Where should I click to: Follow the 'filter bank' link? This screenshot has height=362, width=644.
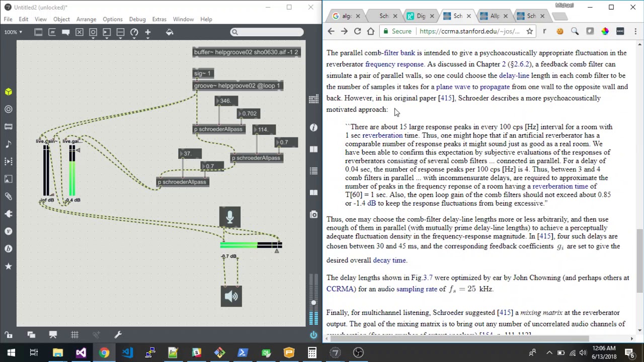coord(399,53)
